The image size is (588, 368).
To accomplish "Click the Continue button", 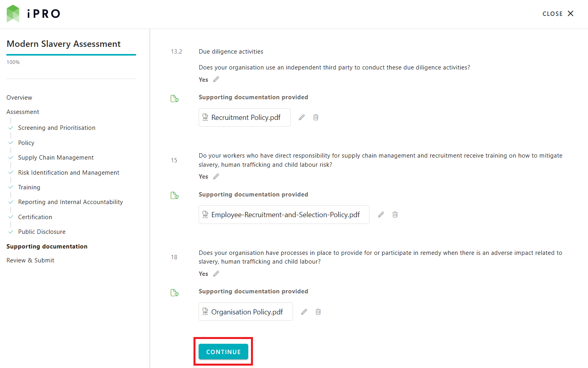I will (223, 352).
